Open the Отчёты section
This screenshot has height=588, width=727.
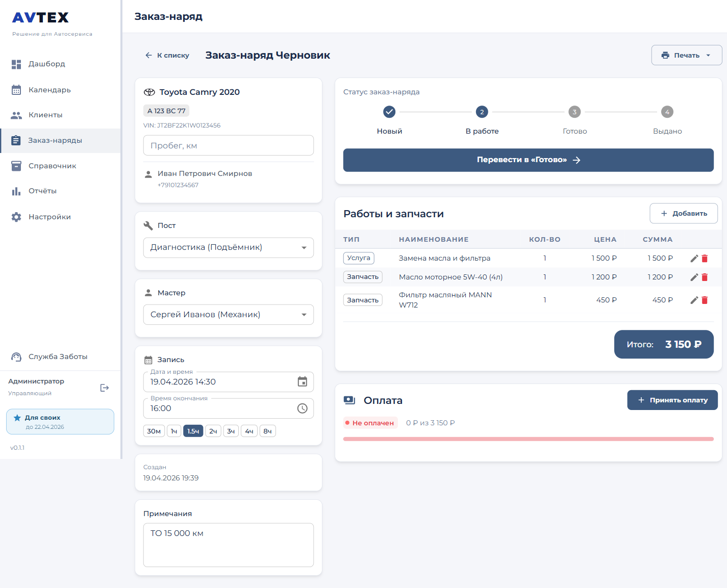(42, 191)
